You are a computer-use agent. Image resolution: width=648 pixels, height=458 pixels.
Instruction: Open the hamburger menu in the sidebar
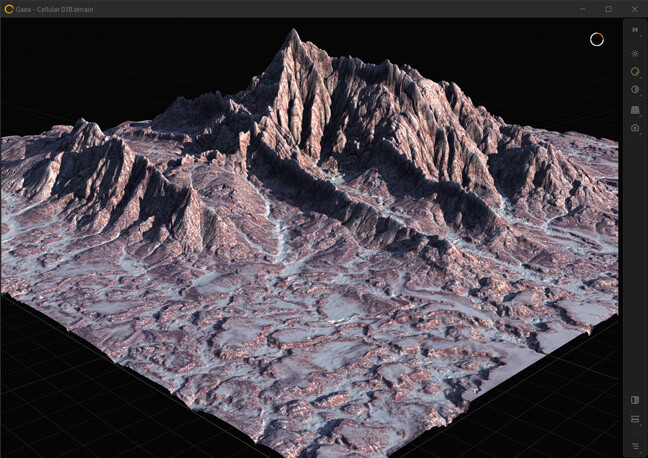coord(634,446)
